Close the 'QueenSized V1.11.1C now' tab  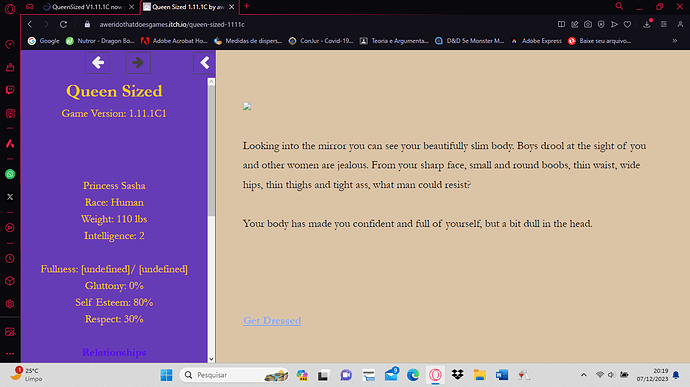pos(131,7)
